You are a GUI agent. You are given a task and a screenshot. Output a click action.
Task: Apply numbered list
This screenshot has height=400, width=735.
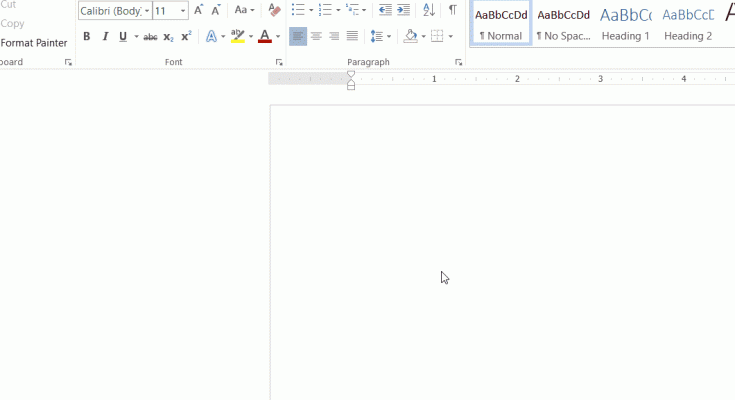click(325, 10)
